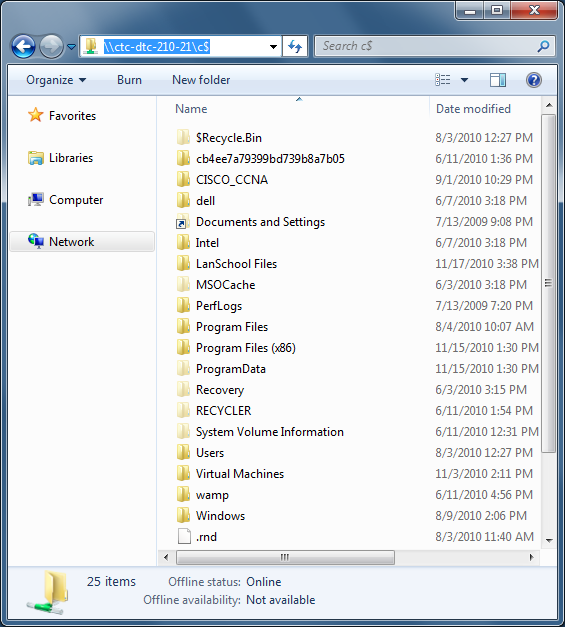Open the view options dropdown arrow
The image size is (565, 627).
coord(464,80)
